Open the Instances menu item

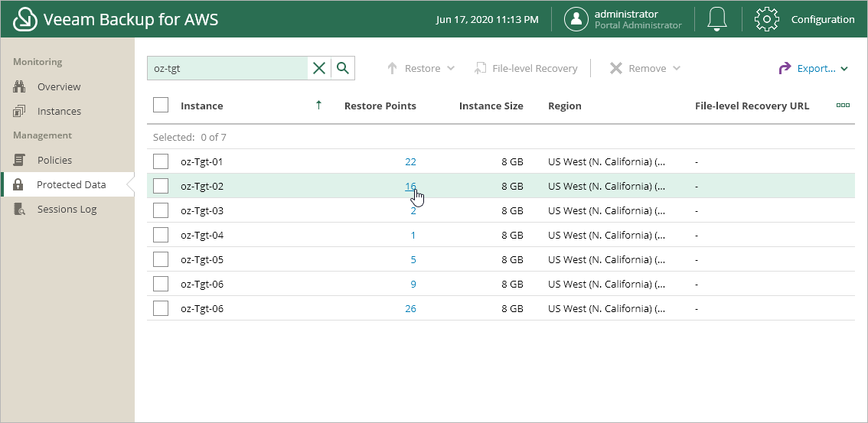pos(59,111)
